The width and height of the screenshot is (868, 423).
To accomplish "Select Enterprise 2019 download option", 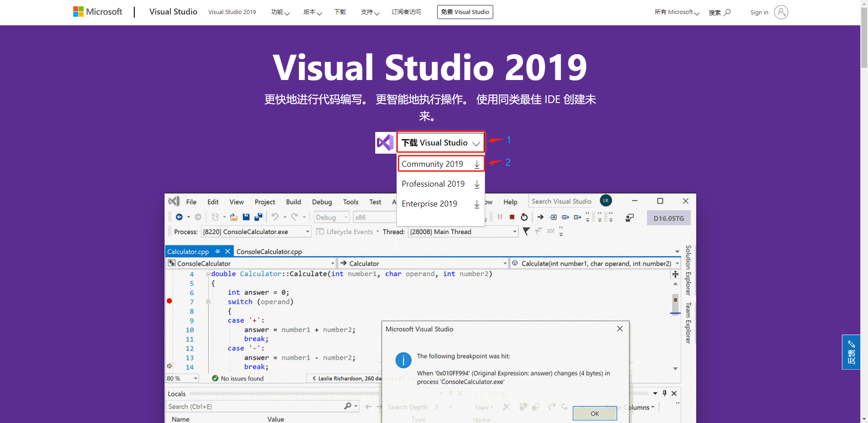I will coord(440,204).
